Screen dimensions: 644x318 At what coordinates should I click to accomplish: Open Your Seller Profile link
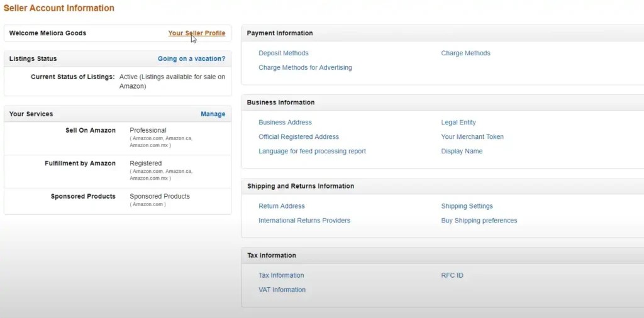pyautogui.click(x=197, y=33)
